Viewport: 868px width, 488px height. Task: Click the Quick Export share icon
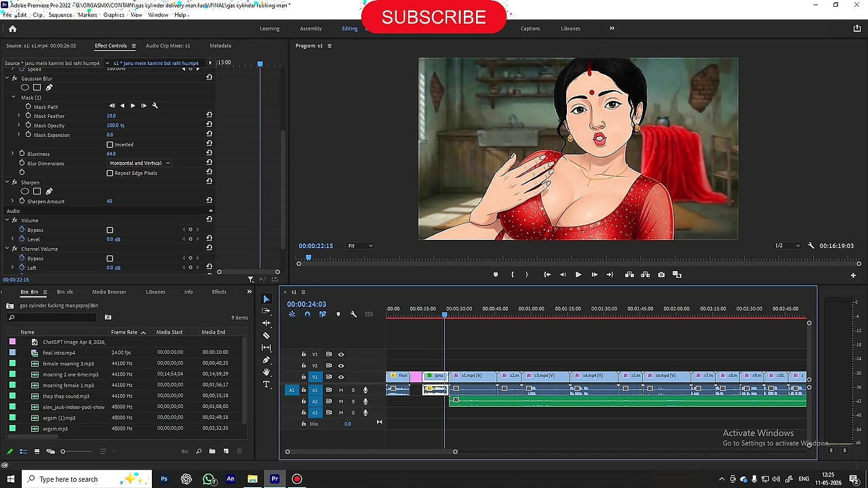coord(857,28)
